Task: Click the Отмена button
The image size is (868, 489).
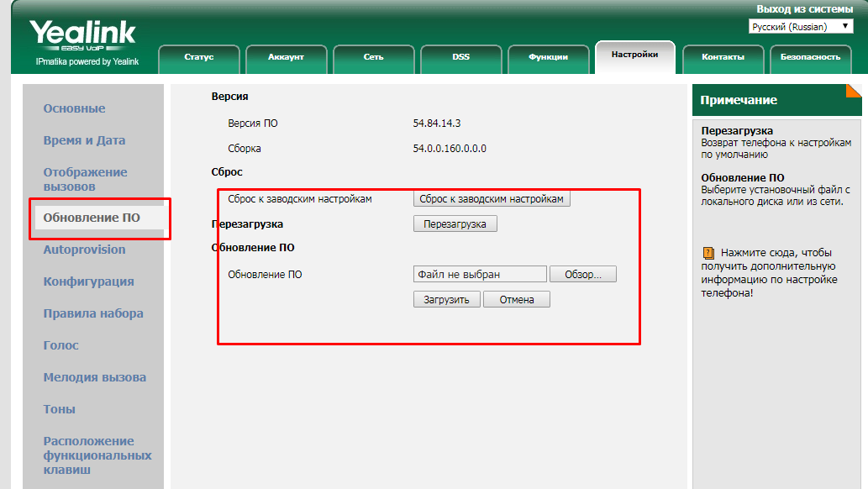Action: coord(516,300)
